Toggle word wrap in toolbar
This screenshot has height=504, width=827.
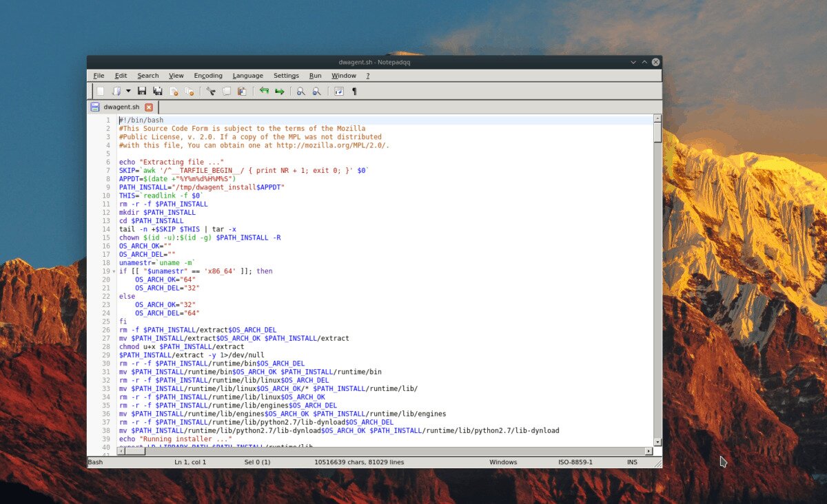339,91
